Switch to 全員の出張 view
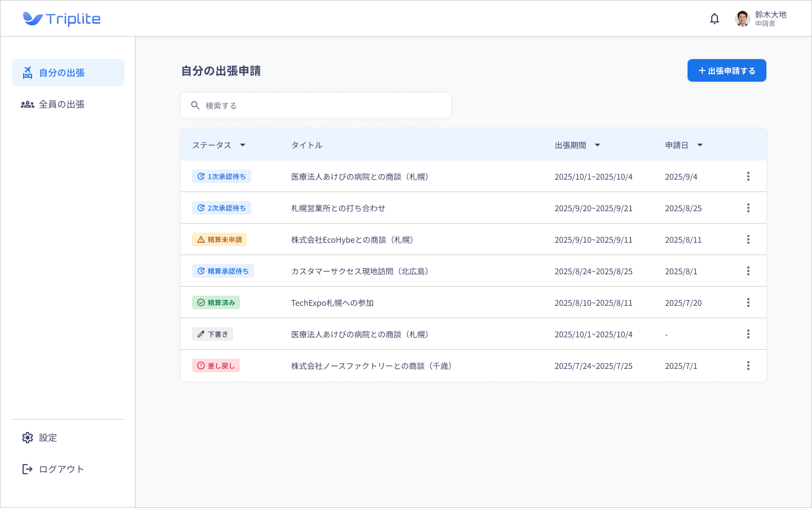This screenshot has height=508, width=812. click(61, 104)
